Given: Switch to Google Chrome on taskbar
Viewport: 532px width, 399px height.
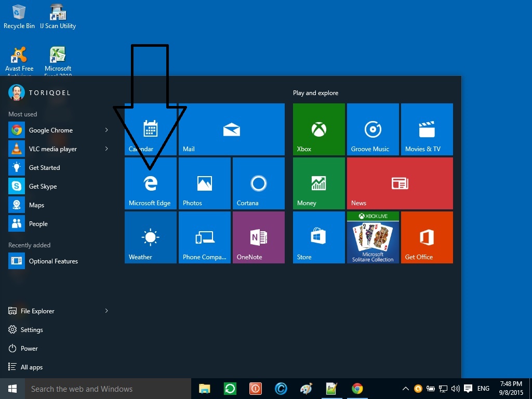Looking at the screenshot, I should pos(357,389).
